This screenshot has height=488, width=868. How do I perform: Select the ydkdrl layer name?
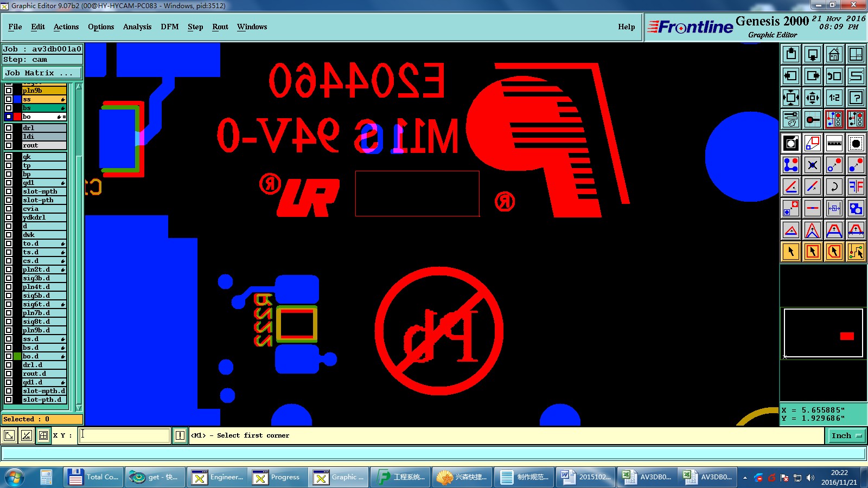pyautogui.click(x=44, y=217)
